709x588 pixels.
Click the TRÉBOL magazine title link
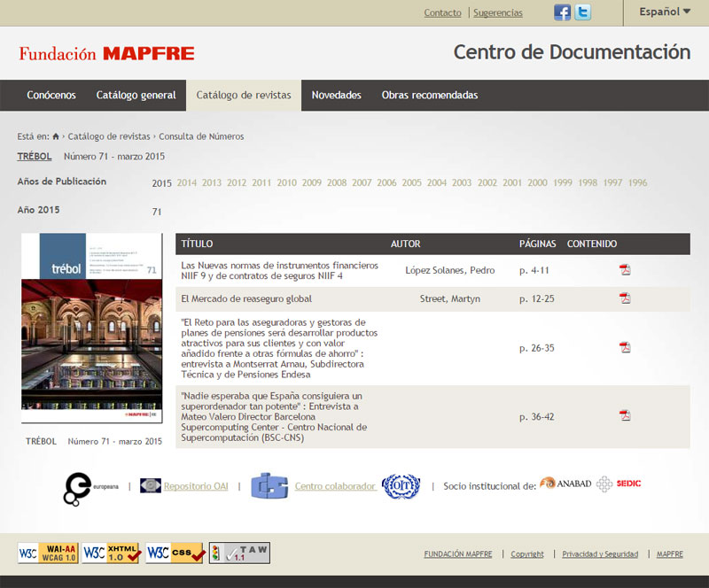click(35, 157)
